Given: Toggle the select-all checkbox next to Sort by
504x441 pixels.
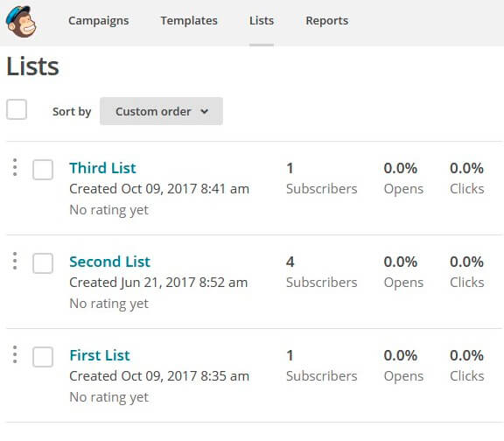Looking at the screenshot, I should click(x=17, y=109).
